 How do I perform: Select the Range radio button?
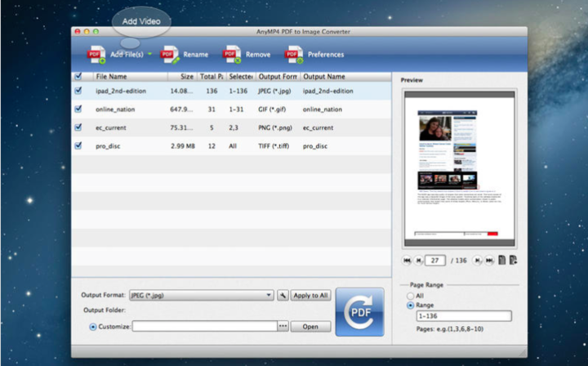tap(410, 306)
